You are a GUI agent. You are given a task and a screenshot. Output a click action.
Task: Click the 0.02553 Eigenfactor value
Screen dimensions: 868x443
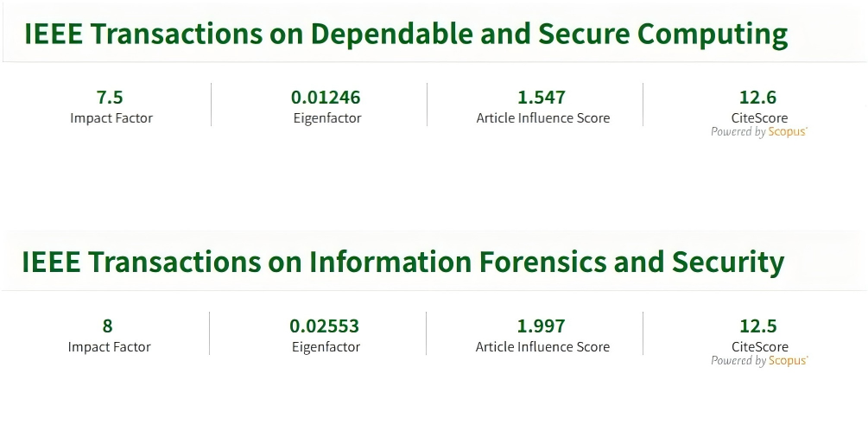coord(325,326)
